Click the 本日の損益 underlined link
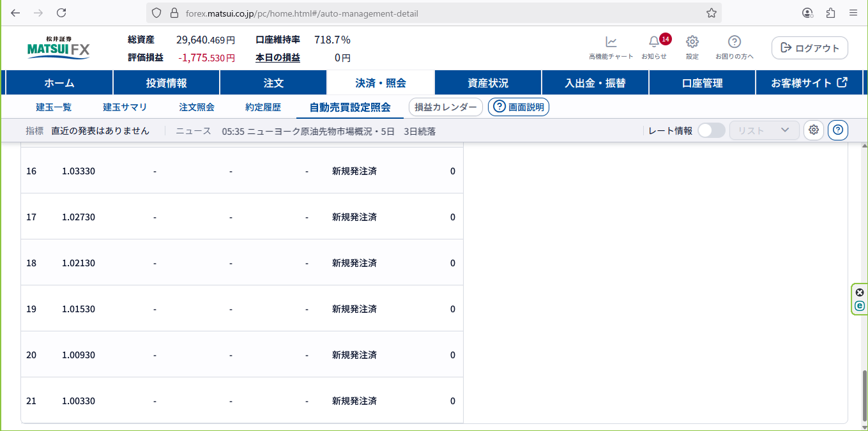Viewport: 868px width, 431px height. click(278, 57)
